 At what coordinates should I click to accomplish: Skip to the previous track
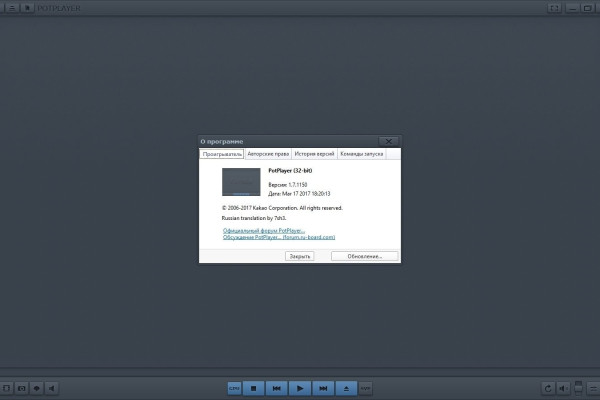pos(277,387)
